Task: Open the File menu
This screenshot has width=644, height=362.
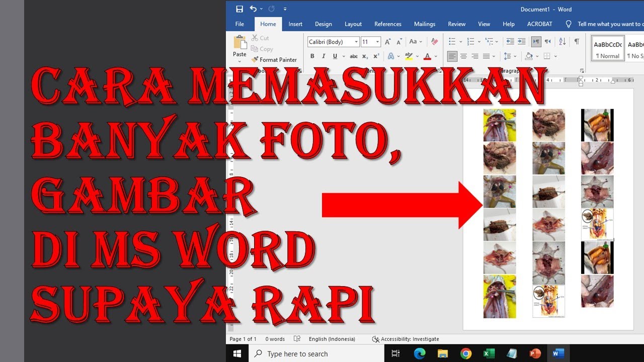Action: (x=239, y=24)
